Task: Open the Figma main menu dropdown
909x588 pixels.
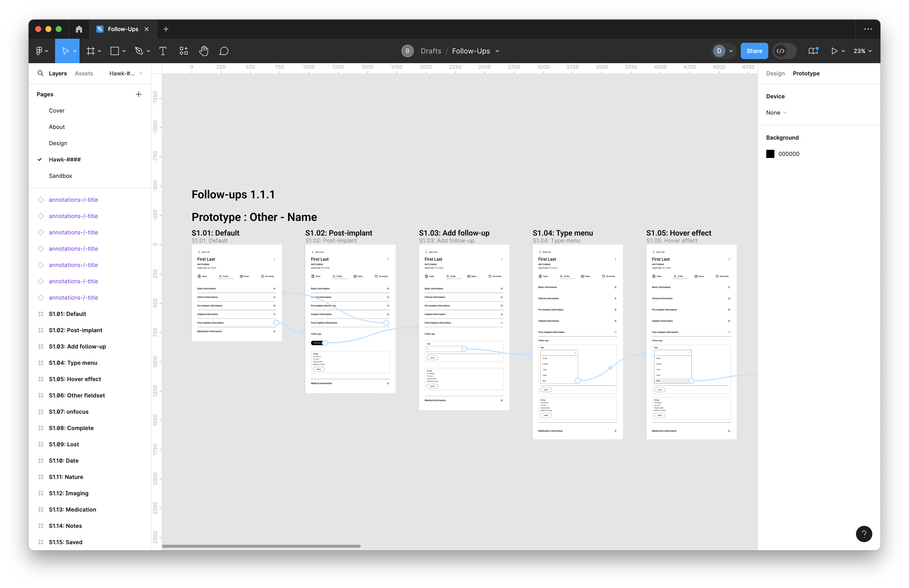Action: 42,51
